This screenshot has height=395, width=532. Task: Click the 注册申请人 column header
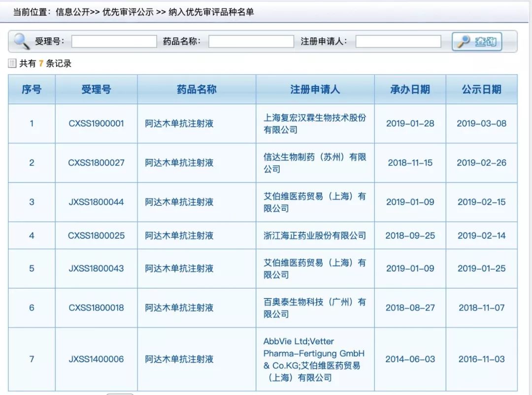[315, 89]
